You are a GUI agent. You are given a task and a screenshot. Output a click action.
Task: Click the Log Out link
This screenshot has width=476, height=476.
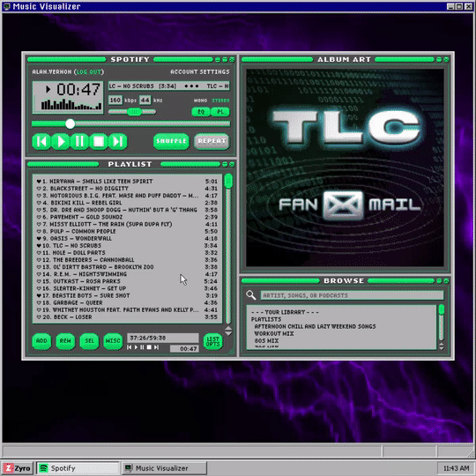88,72
